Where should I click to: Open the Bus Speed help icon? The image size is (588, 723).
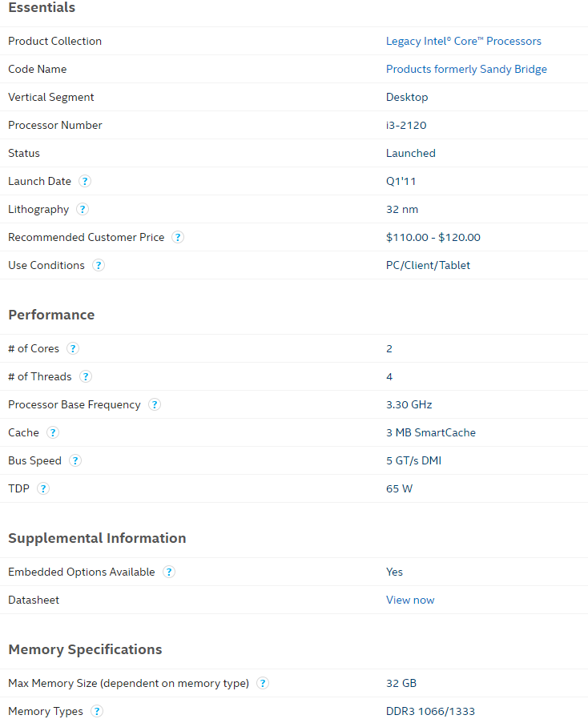click(75, 460)
